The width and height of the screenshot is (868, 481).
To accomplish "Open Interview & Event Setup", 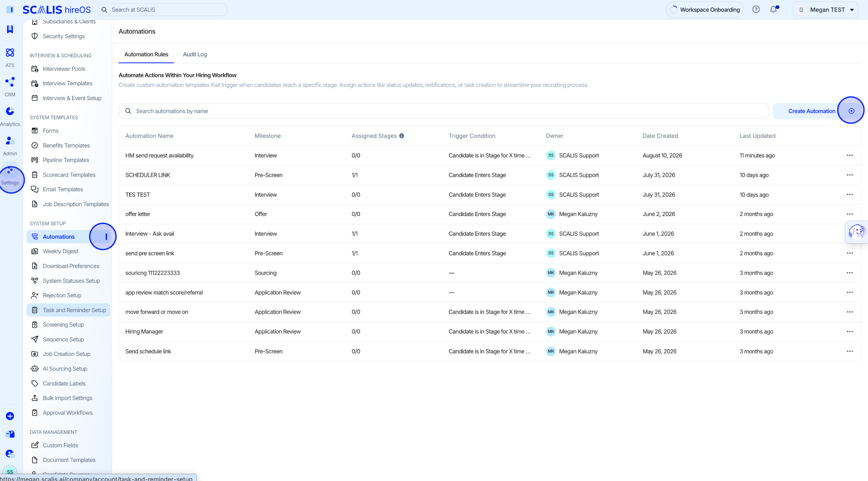I will coord(72,98).
